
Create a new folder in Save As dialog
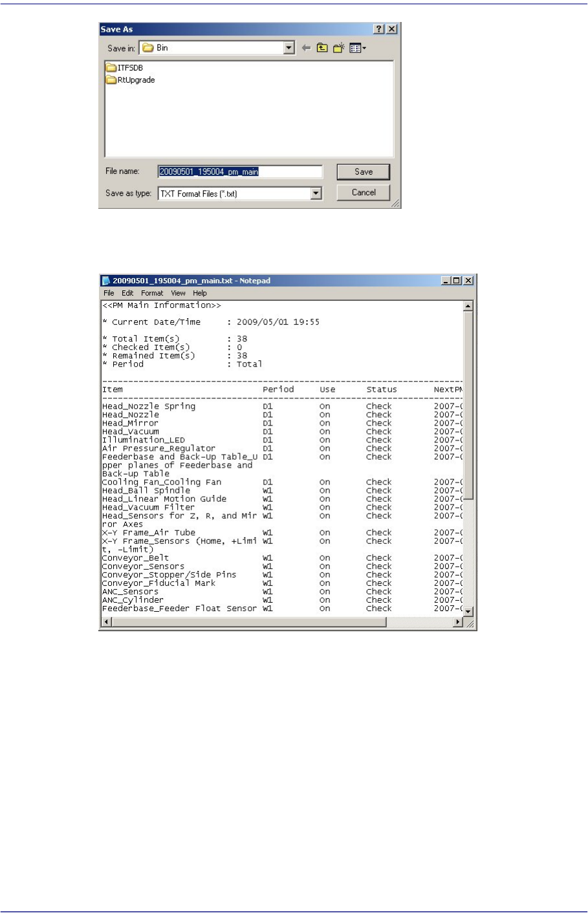click(x=338, y=48)
